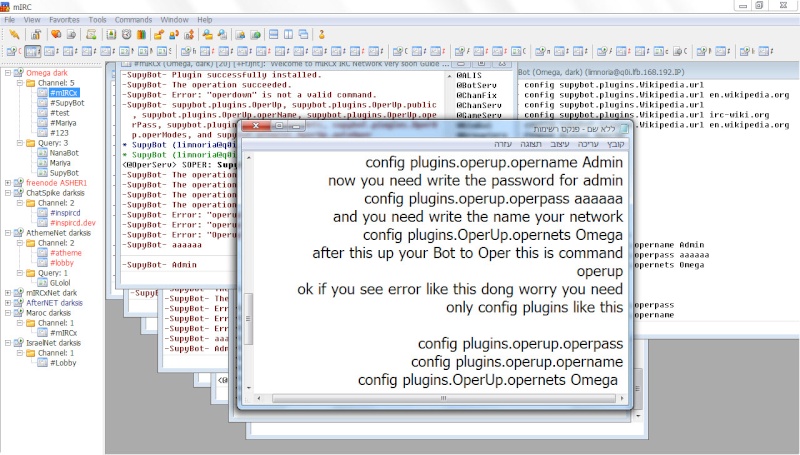The height and width of the screenshot is (455, 800).
Task: Open the Favorites heart toolbar icon
Action: click(56, 35)
